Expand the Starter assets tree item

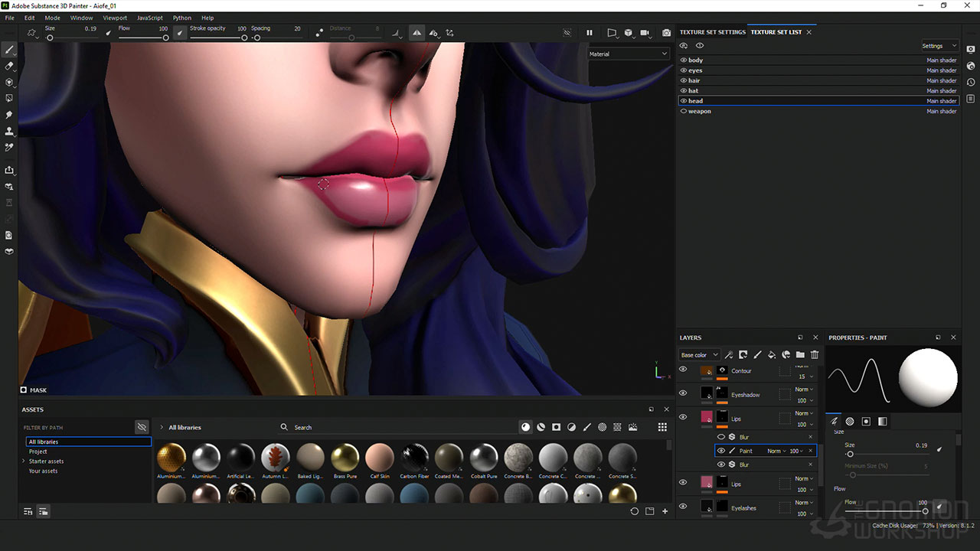tap(24, 461)
